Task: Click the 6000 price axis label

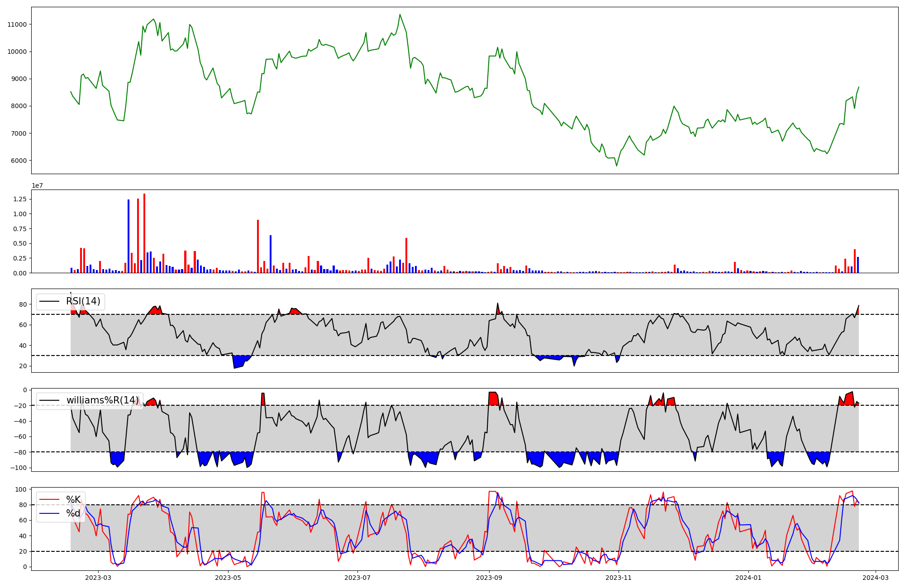Action: coord(19,161)
